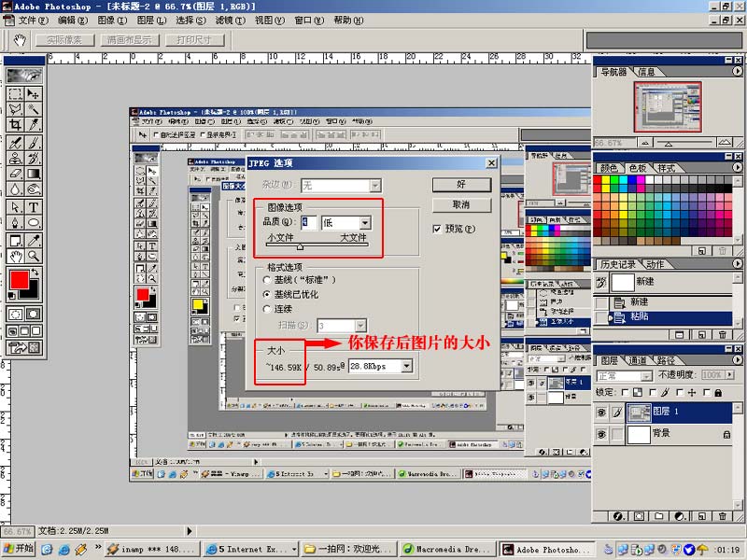This screenshot has width=747, height=560.
Task: Select the Polygonal Lasso tool
Action: [x=15, y=109]
